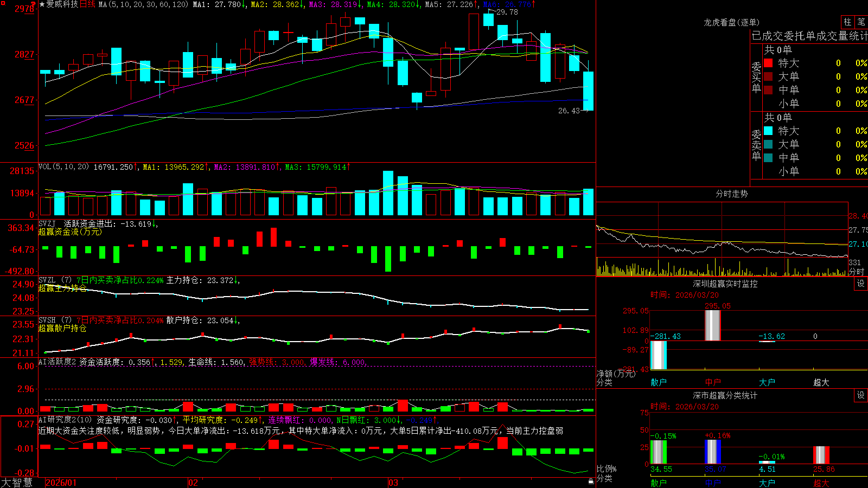Click the 2827 price axis label

[24, 54]
